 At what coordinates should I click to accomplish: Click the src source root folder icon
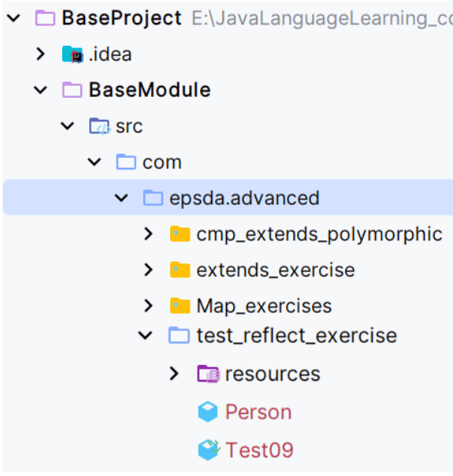[x=99, y=126]
